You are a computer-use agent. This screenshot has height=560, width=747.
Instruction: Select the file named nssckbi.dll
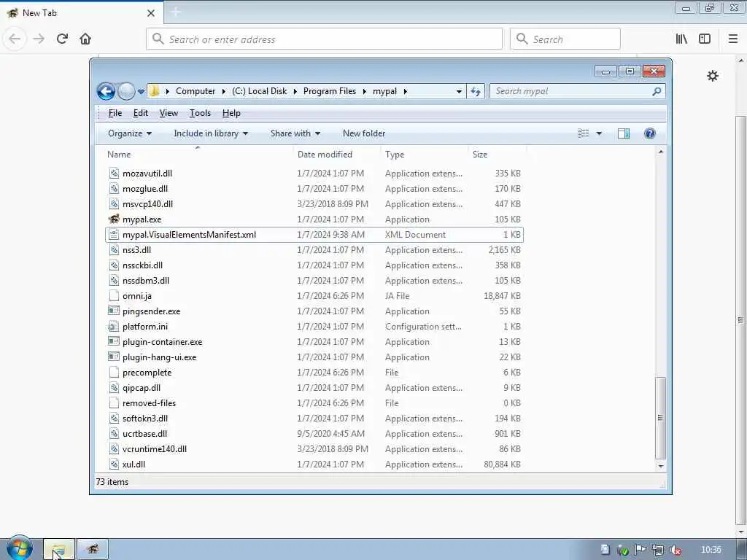click(x=142, y=265)
